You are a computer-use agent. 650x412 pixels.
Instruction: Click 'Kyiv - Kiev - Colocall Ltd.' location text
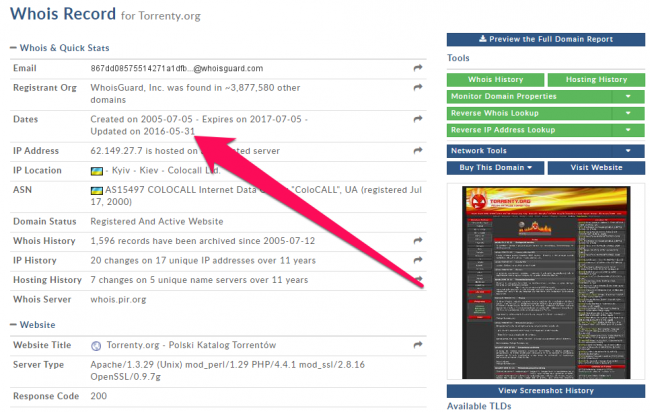tap(166, 170)
